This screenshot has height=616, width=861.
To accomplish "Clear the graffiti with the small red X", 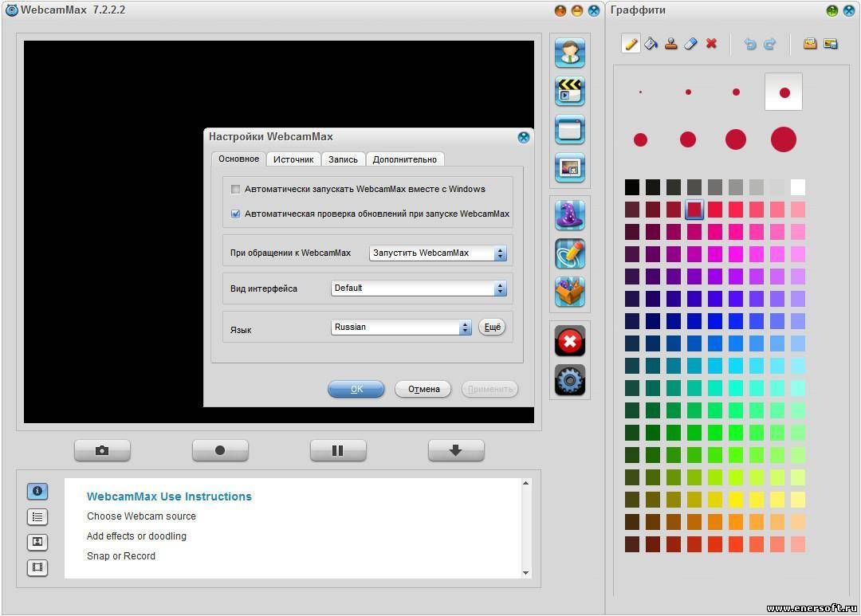I will [x=711, y=43].
